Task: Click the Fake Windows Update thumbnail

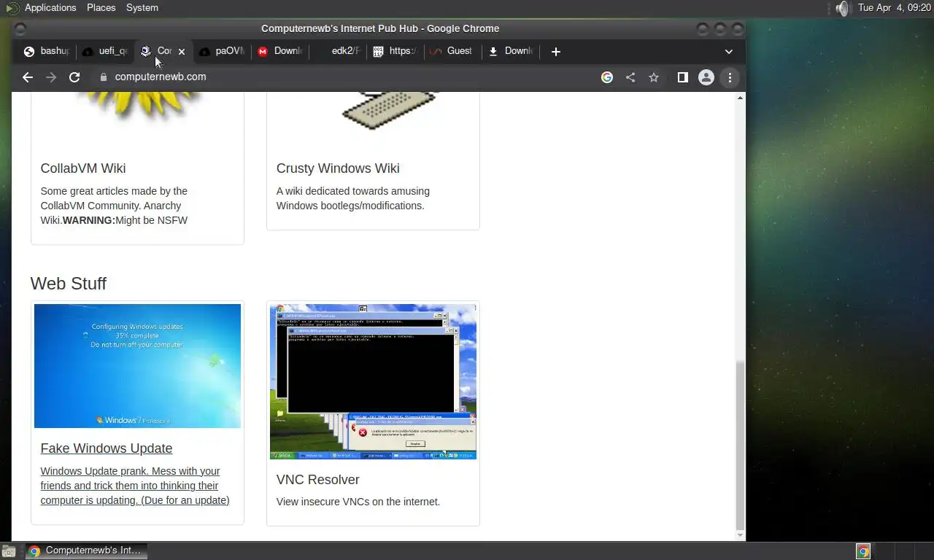Action: (137, 366)
